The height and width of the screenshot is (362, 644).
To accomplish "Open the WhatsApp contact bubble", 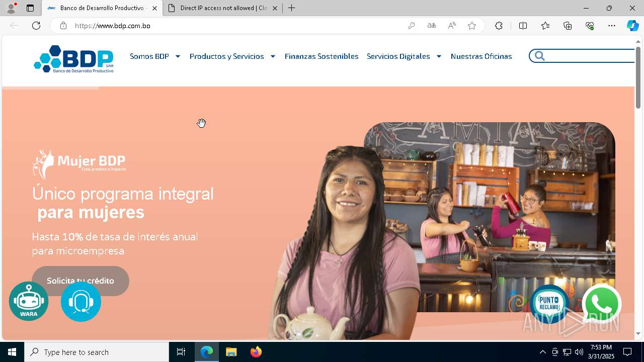I will 602,304.
